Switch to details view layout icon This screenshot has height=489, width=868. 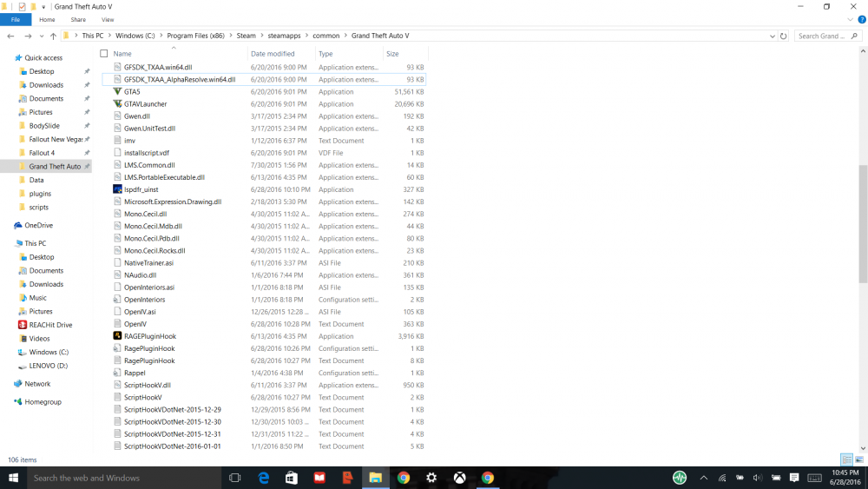coord(846,459)
